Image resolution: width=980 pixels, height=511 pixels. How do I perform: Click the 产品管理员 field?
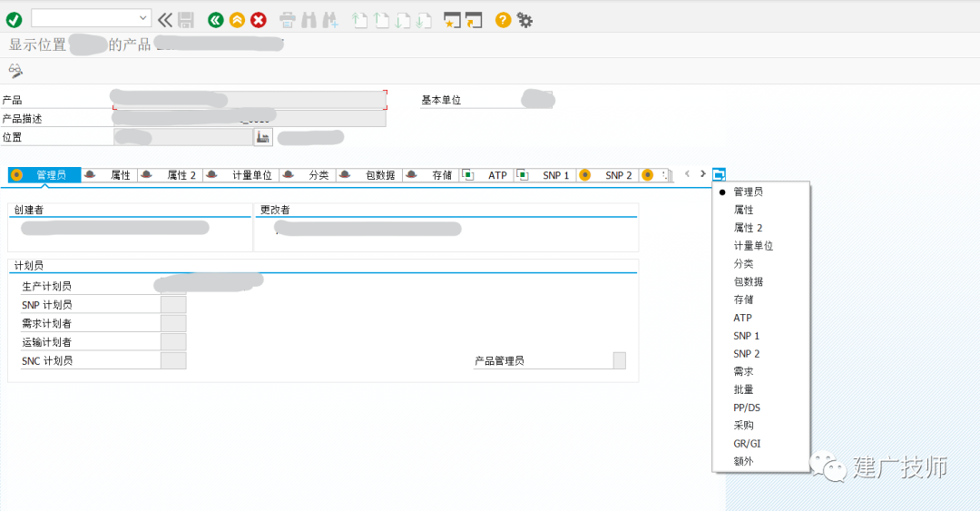620,361
